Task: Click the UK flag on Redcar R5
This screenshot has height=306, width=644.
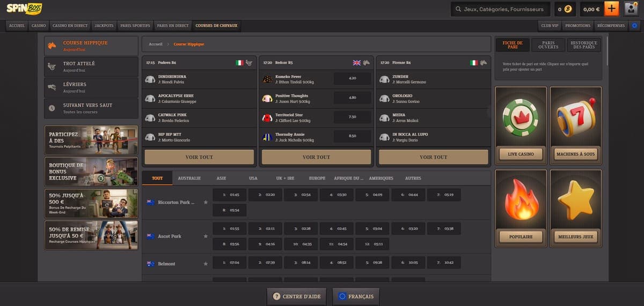Action: pyautogui.click(x=356, y=63)
